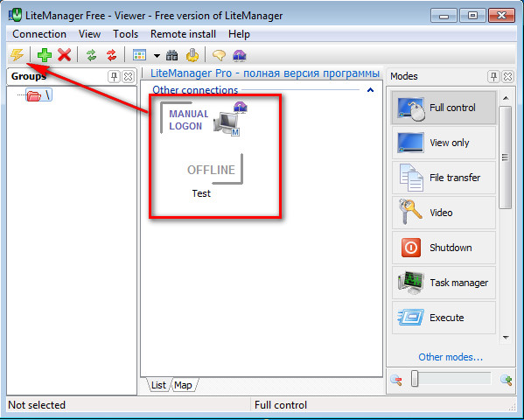Viewport: 524px width, 420px height.
Task: Click the red refresh arrows icon
Action: [x=112, y=55]
